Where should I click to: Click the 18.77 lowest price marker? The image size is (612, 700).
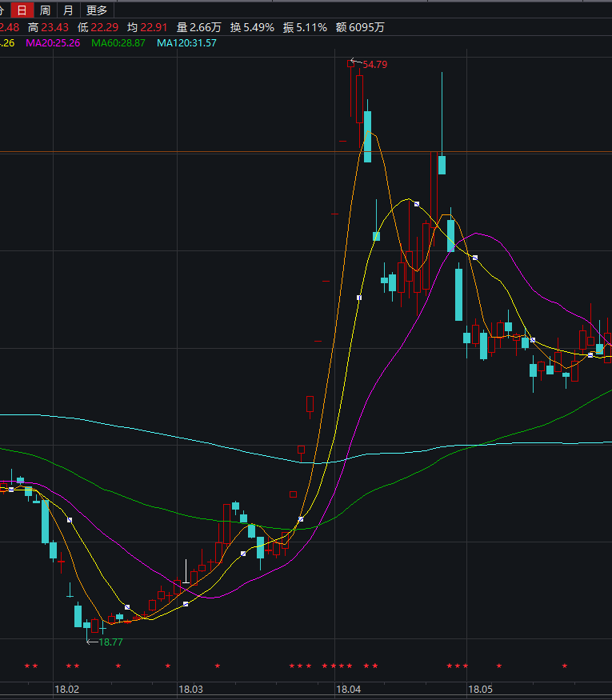(x=110, y=642)
